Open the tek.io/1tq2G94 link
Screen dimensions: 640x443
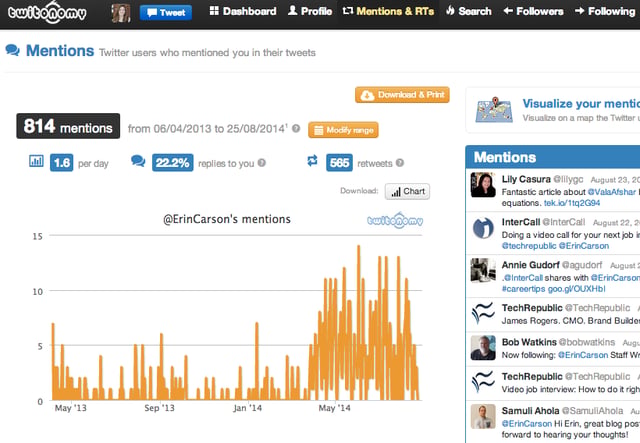click(x=572, y=203)
